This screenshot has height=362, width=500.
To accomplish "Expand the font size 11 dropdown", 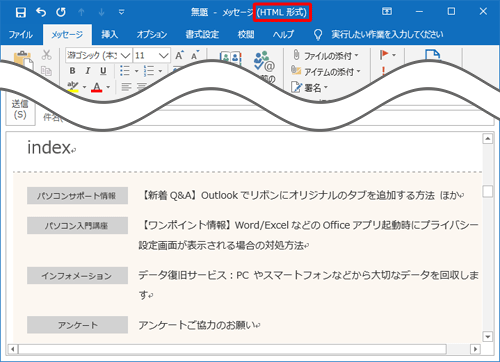I will (164, 56).
